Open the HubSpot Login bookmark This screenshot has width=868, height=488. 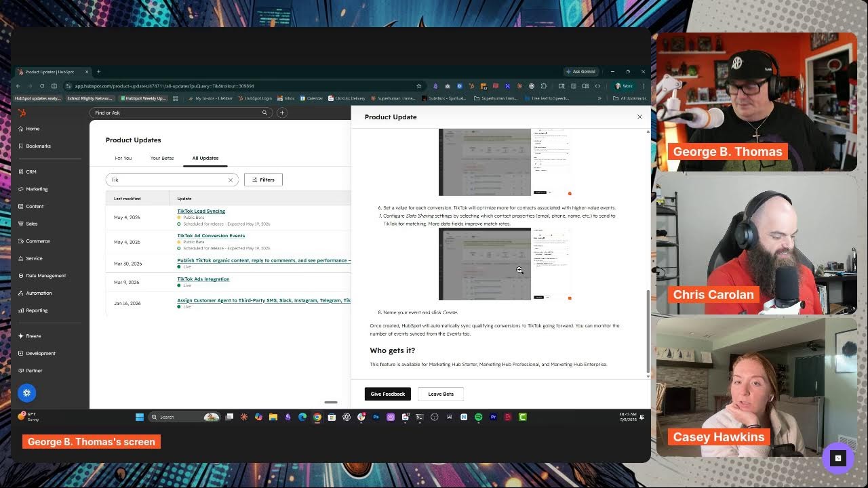pos(254,98)
